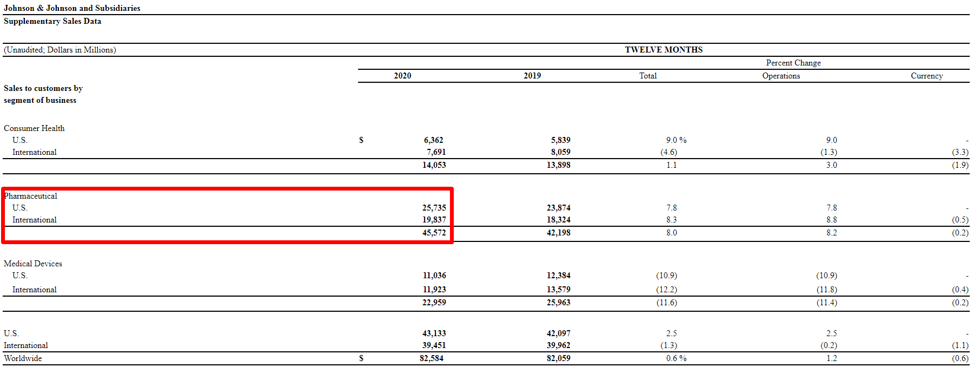Select the '2020' column header
This screenshot has height=367, width=980.
tap(402, 76)
